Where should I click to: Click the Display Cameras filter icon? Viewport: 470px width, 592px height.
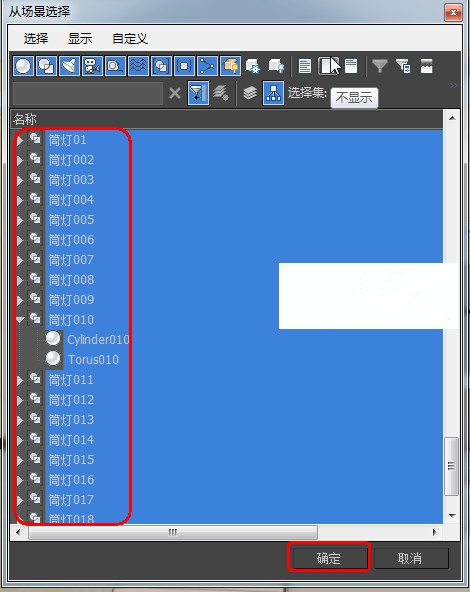click(x=92, y=66)
